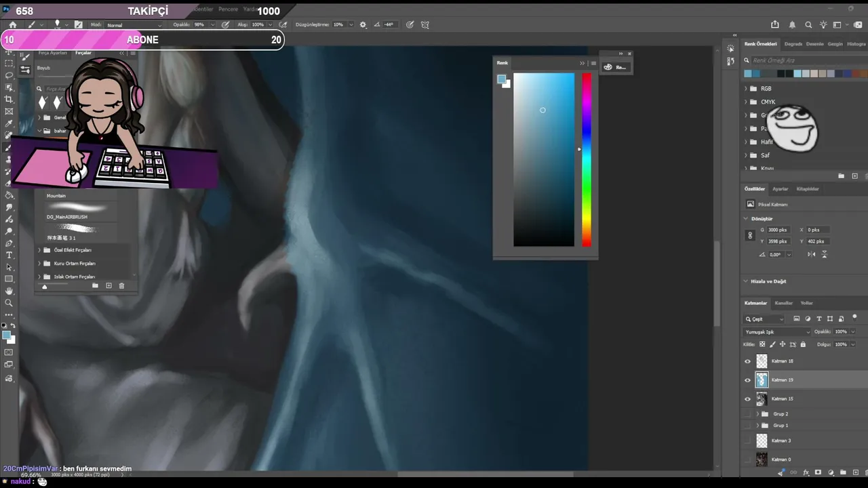Select the Eyedropper tool
Image resolution: width=868 pixels, height=488 pixels.
coord(9,124)
